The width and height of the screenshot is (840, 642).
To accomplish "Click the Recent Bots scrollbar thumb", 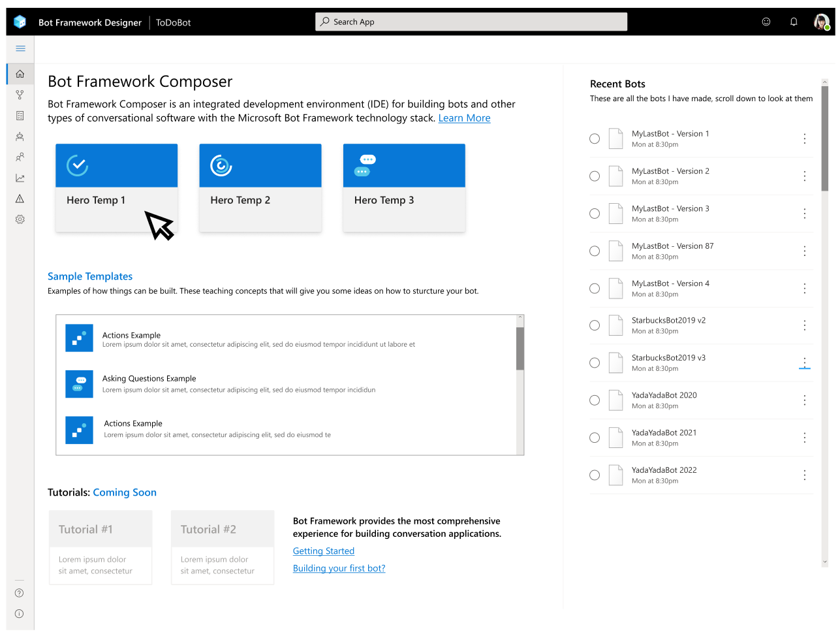I will 824,138.
